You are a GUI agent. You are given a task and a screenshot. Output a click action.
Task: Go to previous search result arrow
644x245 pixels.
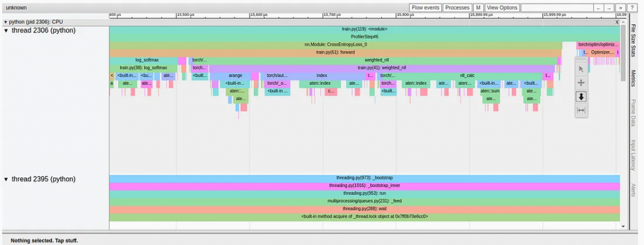click(x=599, y=8)
